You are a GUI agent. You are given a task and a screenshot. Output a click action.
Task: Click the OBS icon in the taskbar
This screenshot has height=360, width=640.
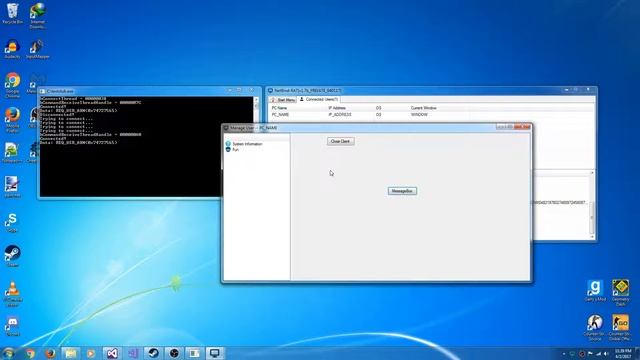pyautogui.click(x=174, y=353)
